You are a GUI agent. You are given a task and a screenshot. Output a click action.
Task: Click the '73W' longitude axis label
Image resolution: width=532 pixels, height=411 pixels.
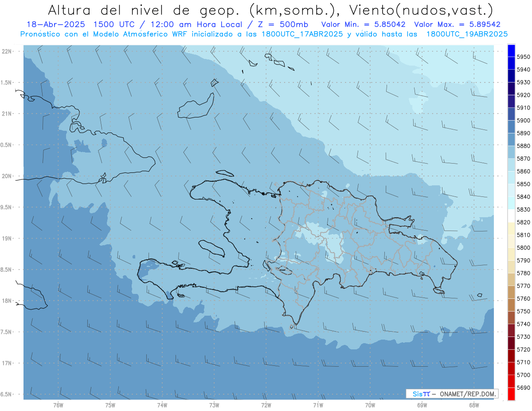[x=214, y=405]
